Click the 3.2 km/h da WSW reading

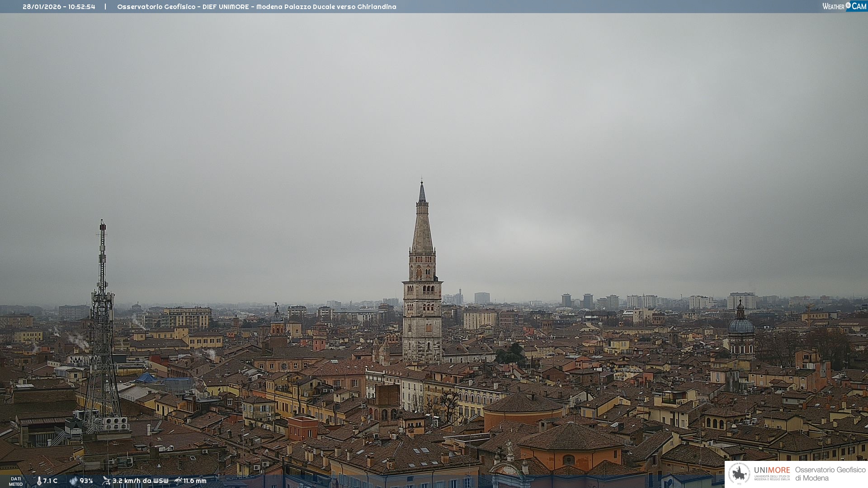[140, 481]
